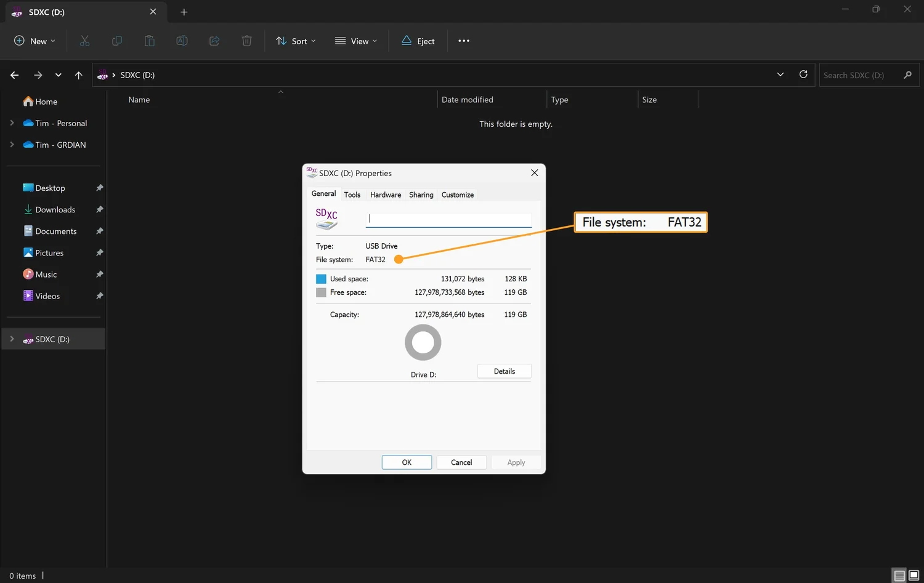Screen dimensions: 924x583
Task: Click the Rename icon in the toolbar
Action: [x=182, y=41]
